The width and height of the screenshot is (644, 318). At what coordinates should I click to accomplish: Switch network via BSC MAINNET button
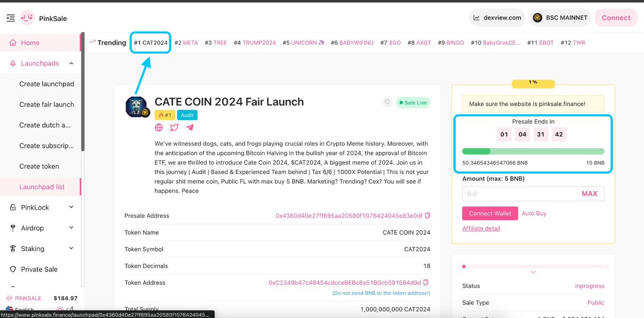560,18
